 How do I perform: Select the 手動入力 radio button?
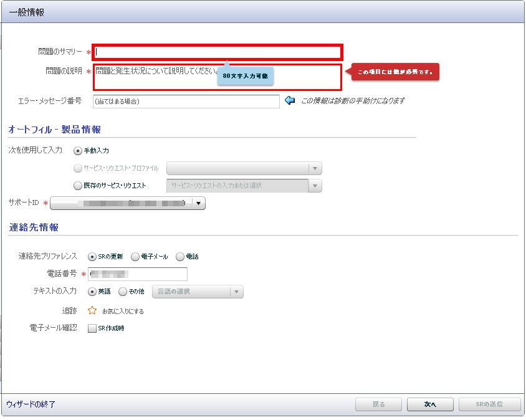[78, 151]
